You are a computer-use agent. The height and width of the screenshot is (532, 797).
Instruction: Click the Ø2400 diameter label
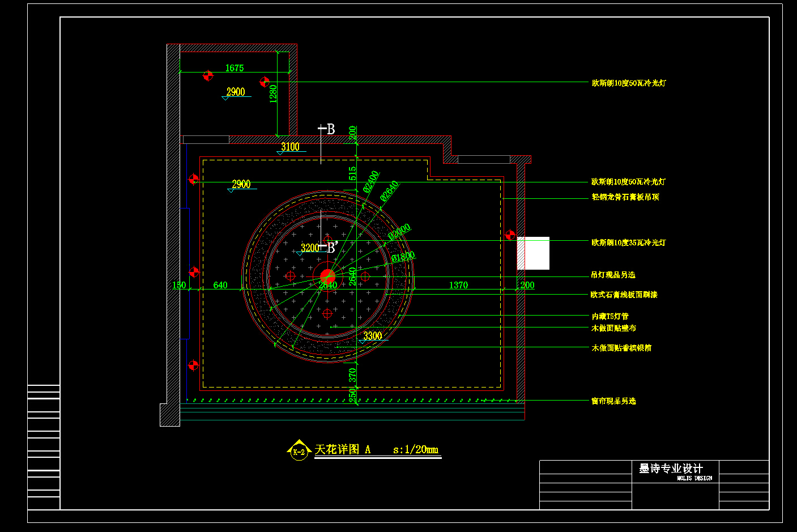(371, 181)
